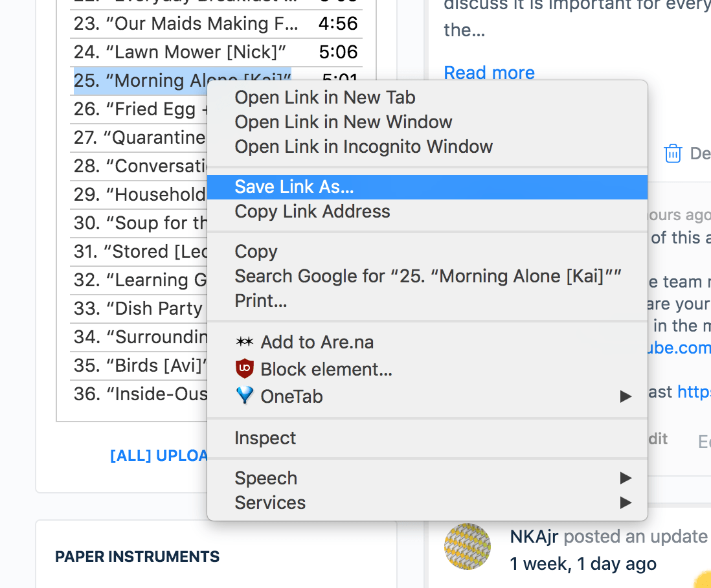Screen dimensions: 711x588
Task: Click the Are.na asterisk icon
Action: [x=244, y=342]
